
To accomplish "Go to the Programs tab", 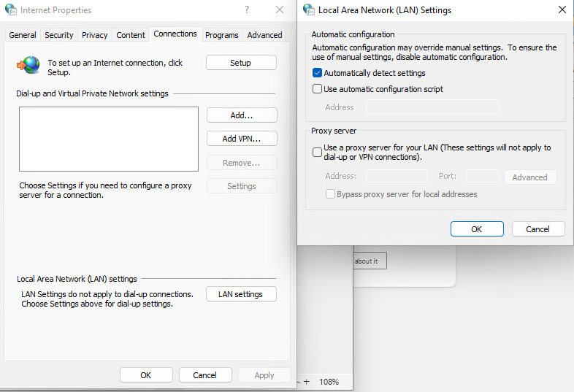I will click(x=222, y=35).
